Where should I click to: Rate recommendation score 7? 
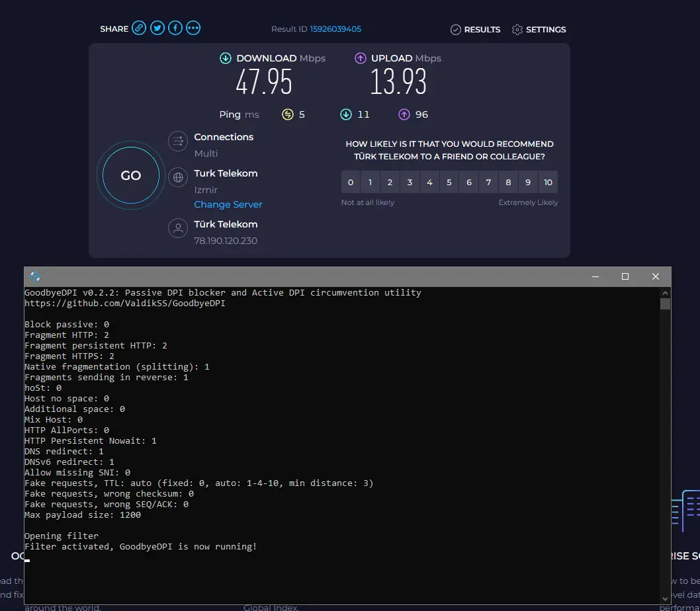pos(488,182)
